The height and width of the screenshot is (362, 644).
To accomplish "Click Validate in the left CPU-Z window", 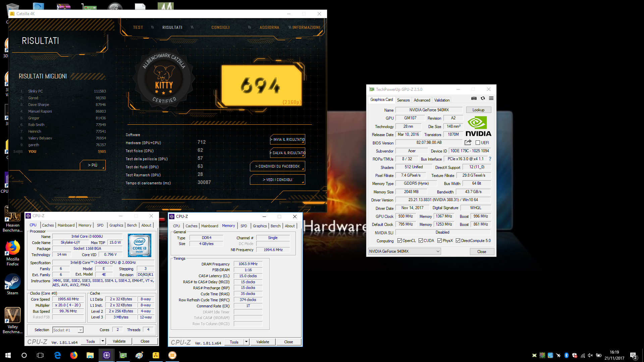I will (x=119, y=341).
